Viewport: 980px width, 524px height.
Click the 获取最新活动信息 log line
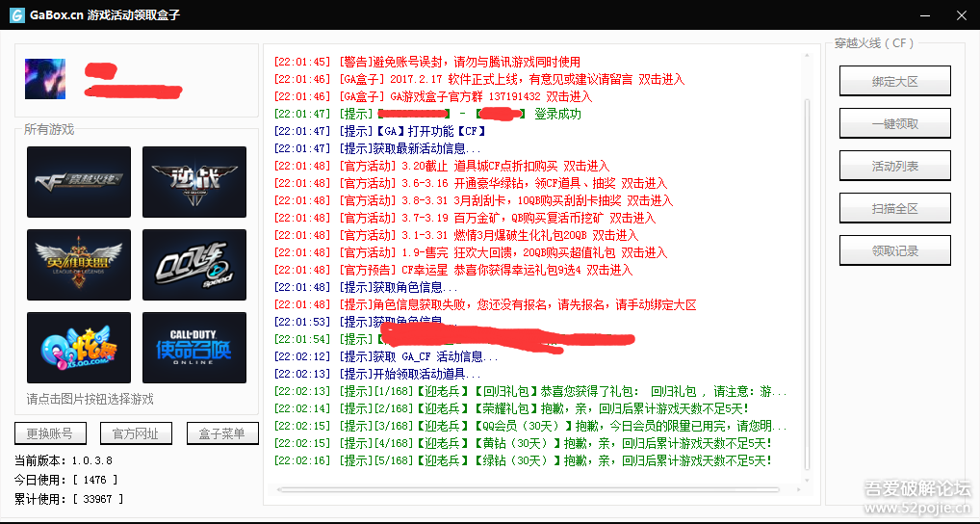coord(377,149)
